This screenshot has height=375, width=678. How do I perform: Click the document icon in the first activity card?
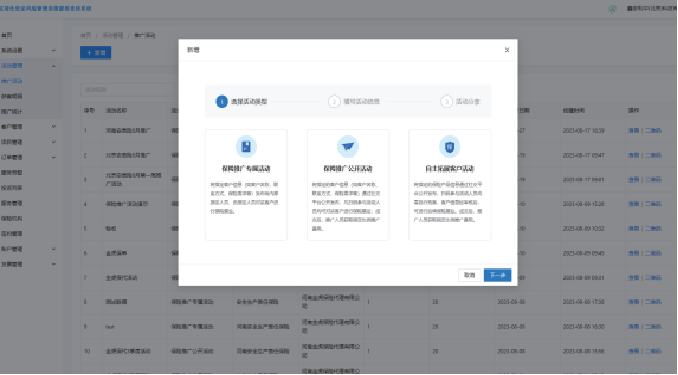tap(246, 147)
